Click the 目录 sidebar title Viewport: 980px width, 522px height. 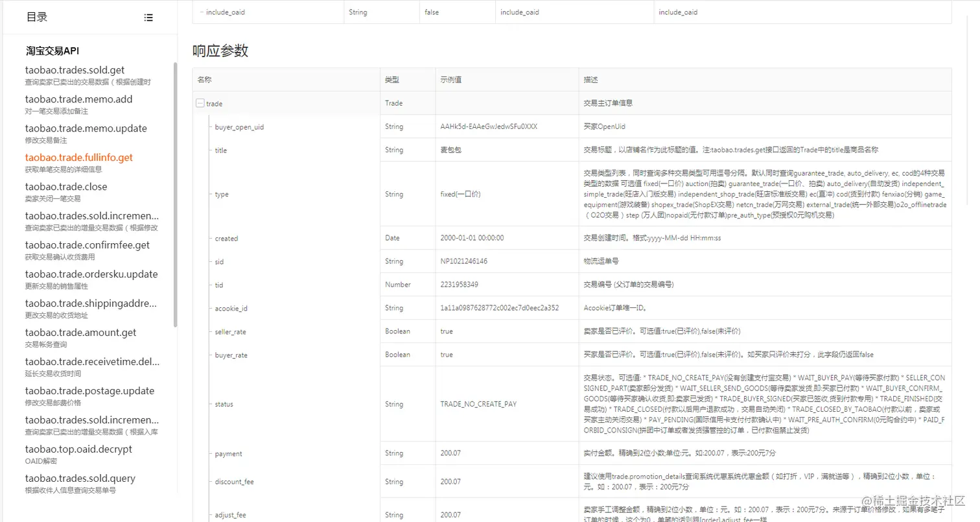tap(37, 18)
